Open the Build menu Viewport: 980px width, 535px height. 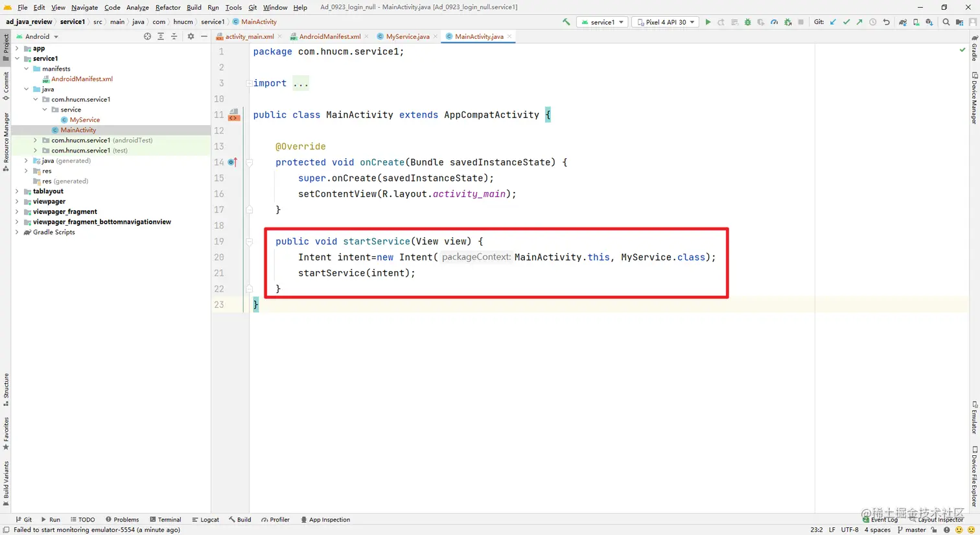point(194,7)
